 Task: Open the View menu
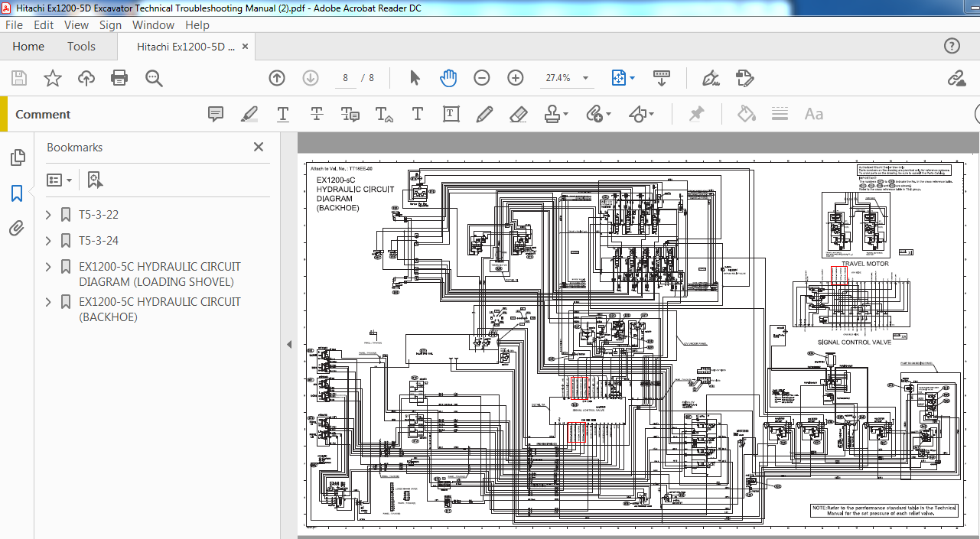click(x=77, y=24)
